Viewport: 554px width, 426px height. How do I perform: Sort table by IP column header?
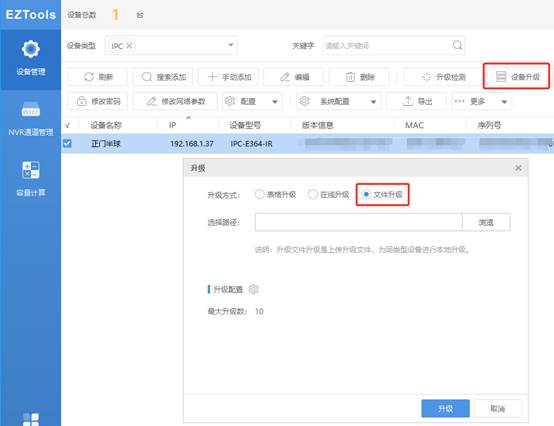coord(172,125)
